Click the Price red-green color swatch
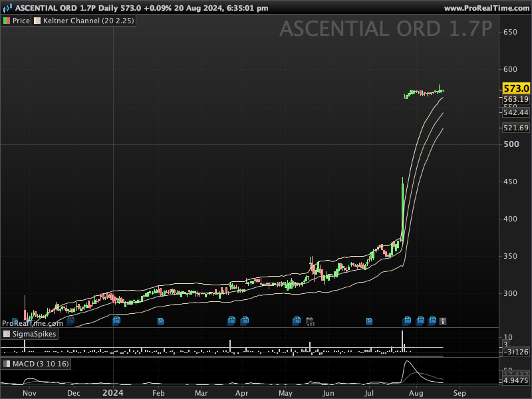This screenshot has width=532, height=399. coord(7,21)
